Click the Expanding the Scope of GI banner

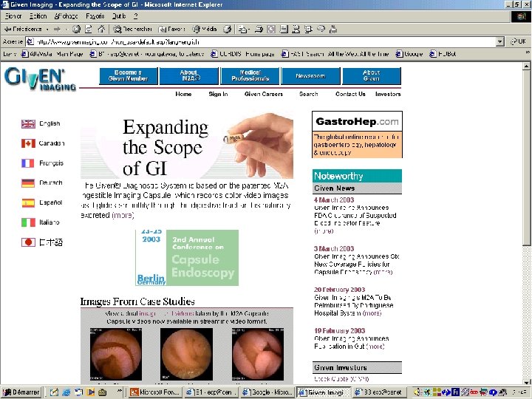tap(187, 146)
